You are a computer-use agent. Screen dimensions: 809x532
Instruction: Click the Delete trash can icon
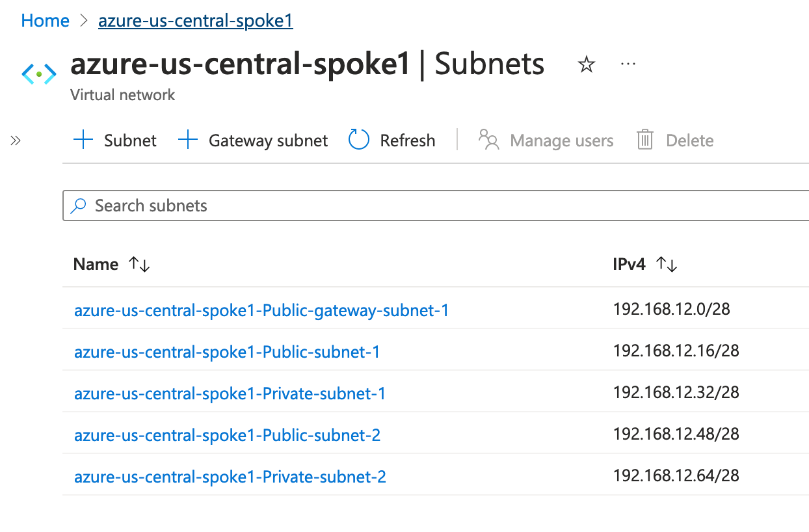644,140
